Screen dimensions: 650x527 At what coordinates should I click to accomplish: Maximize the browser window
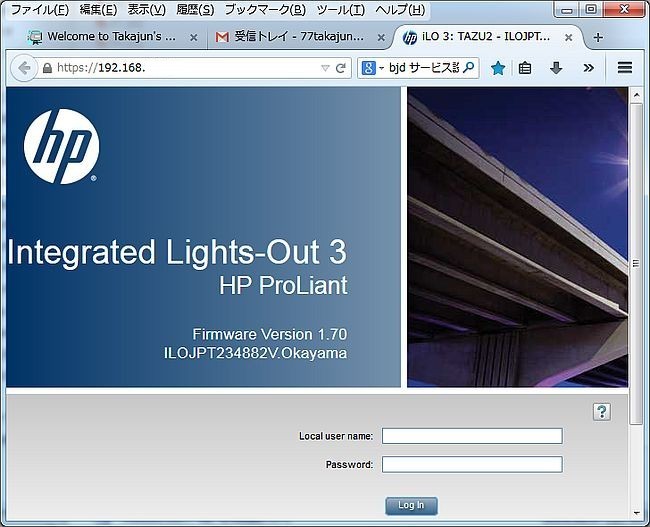pyautogui.click(x=591, y=10)
